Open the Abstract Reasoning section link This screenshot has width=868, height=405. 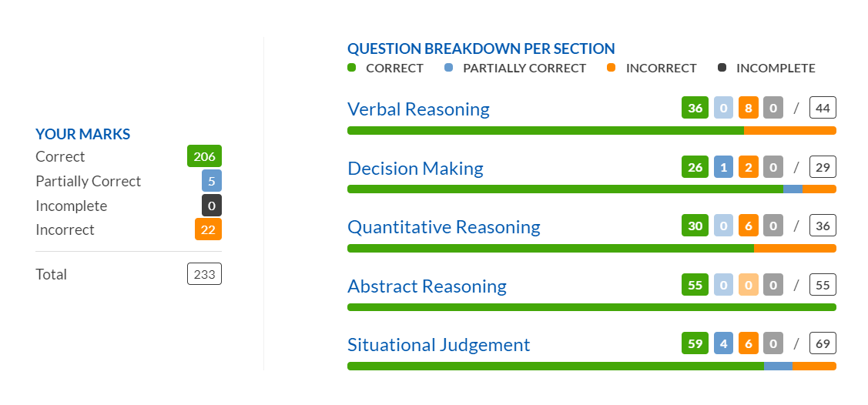(x=427, y=286)
